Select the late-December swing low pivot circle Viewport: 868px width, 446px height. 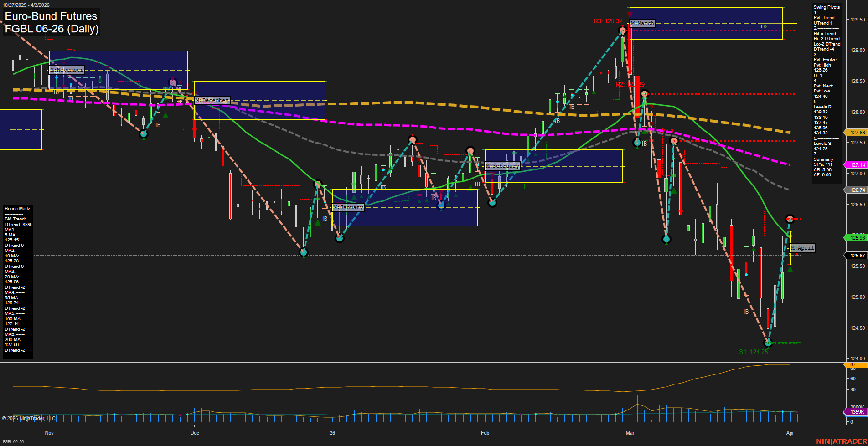click(304, 252)
